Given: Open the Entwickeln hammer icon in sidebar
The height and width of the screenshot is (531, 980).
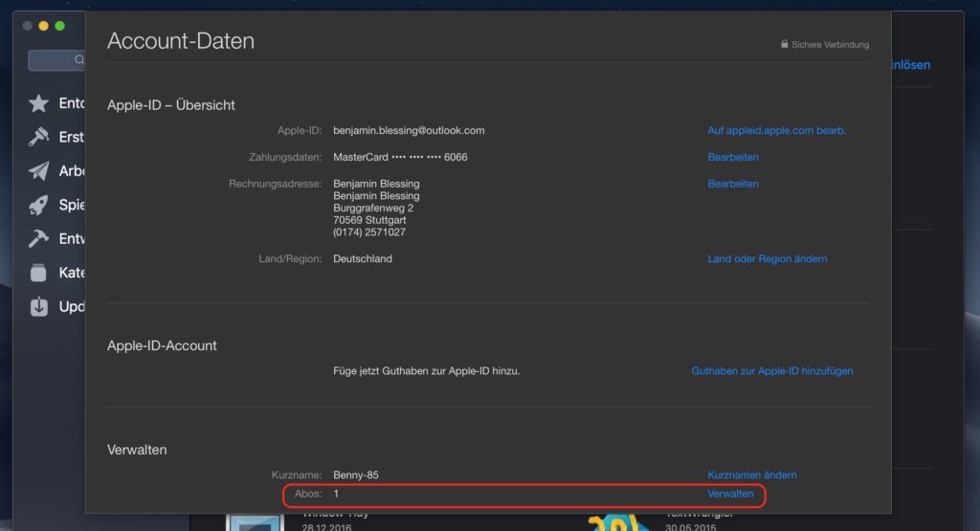Looking at the screenshot, I should [x=38, y=238].
